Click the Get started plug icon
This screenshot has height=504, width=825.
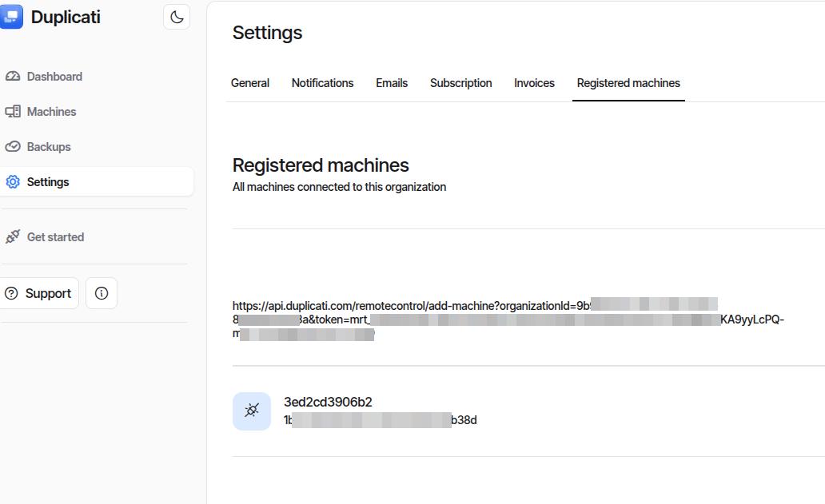click(13, 237)
